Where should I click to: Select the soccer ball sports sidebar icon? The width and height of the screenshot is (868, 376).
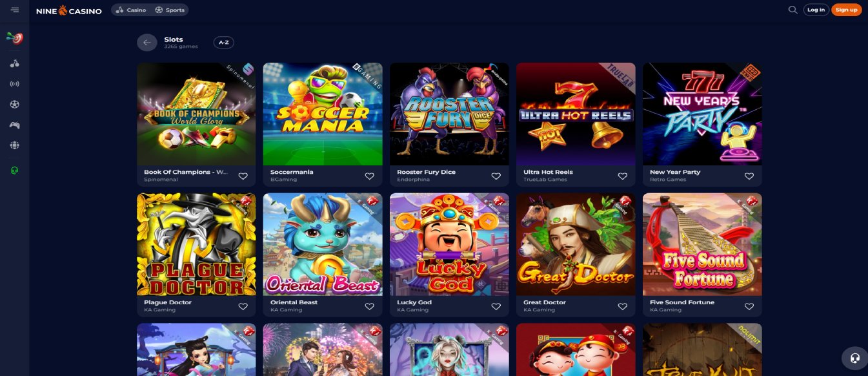15,104
